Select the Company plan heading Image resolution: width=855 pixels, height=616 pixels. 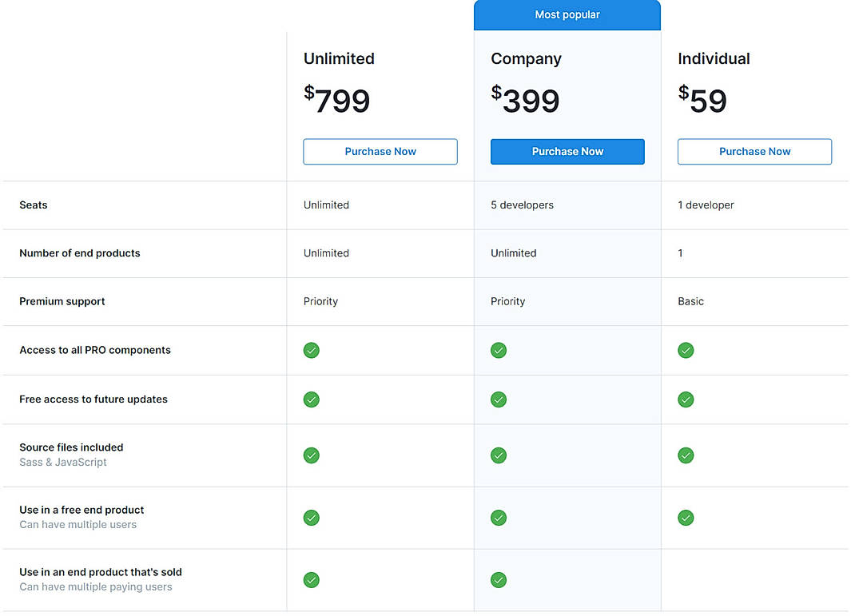coord(526,58)
